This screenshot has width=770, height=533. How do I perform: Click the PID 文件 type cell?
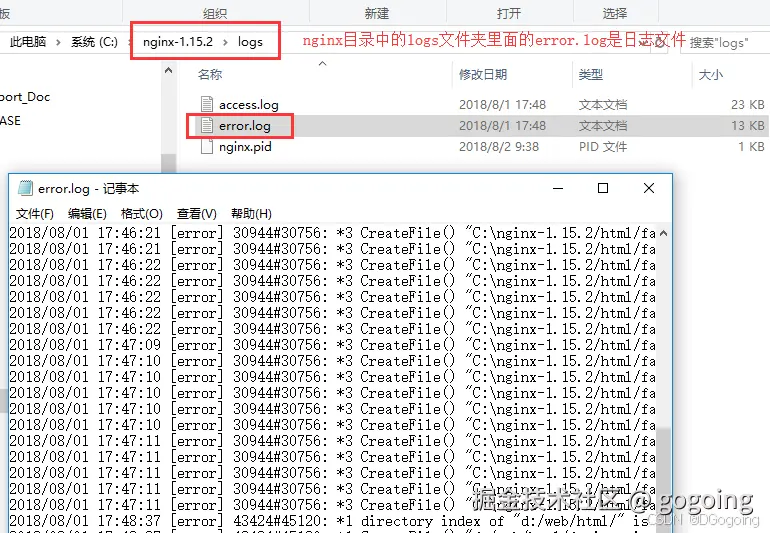coord(603,147)
